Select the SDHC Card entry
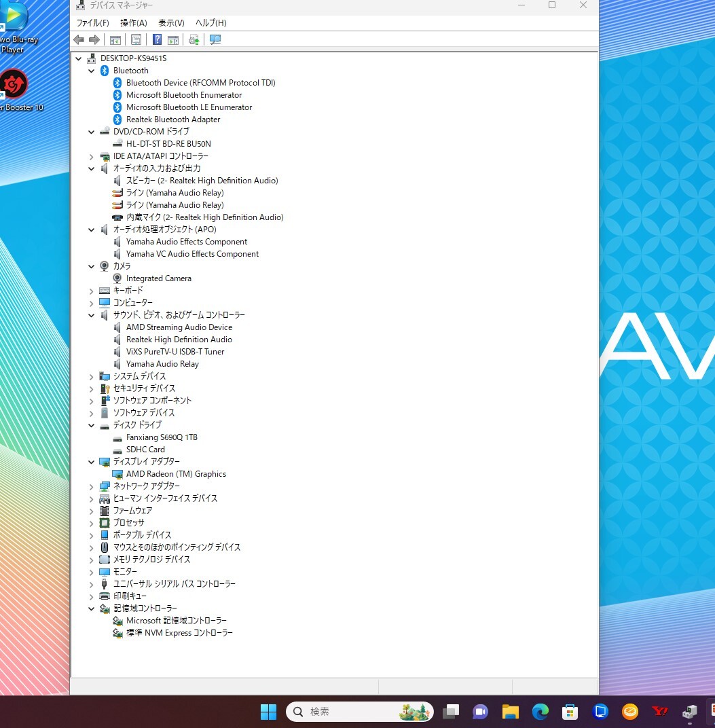Screen dimensions: 715x728 (x=145, y=450)
